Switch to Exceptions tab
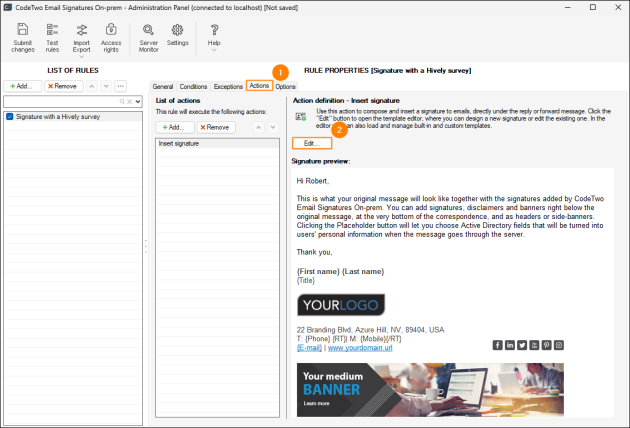The width and height of the screenshot is (630, 428). pyautogui.click(x=228, y=86)
